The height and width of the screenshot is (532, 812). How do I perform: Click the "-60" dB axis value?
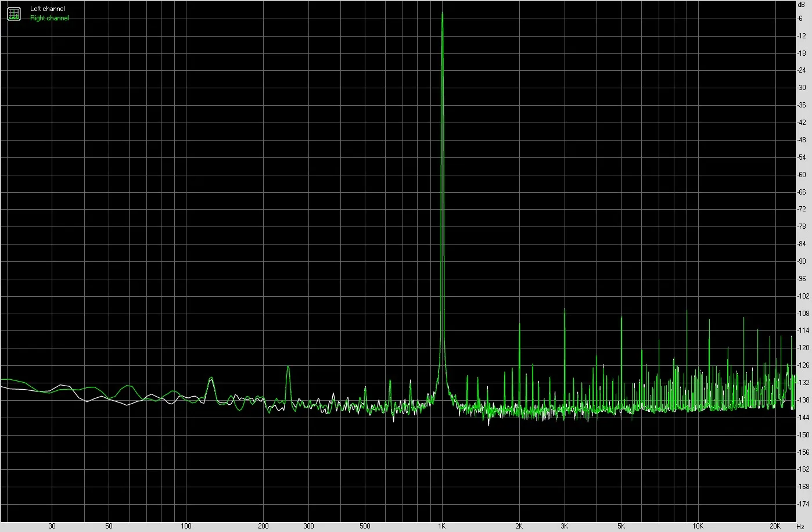802,175
